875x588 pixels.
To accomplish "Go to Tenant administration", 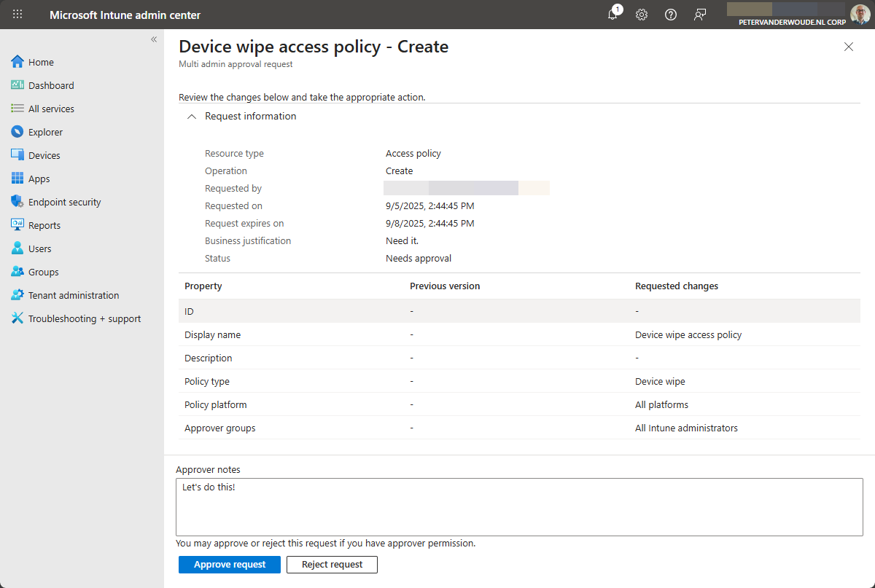I will coord(73,295).
